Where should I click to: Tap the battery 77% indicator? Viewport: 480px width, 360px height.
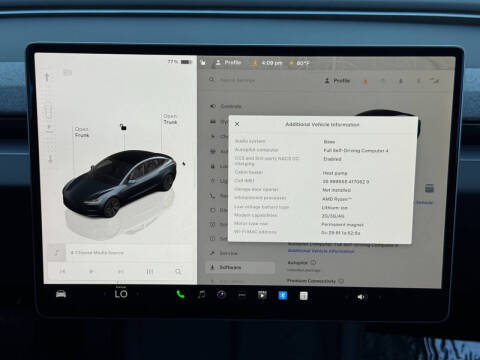pyautogui.click(x=179, y=62)
